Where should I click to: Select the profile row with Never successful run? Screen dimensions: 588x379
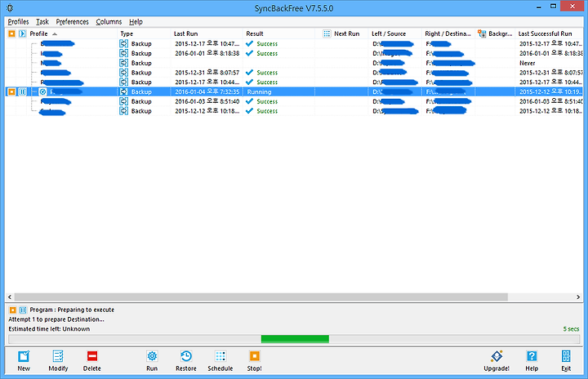click(x=294, y=63)
